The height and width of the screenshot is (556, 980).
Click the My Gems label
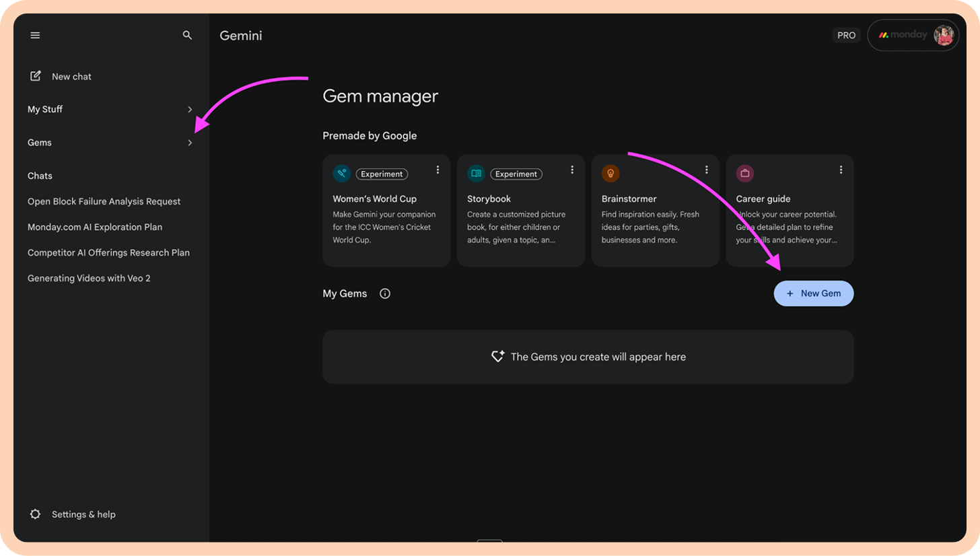click(x=345, y=293)
